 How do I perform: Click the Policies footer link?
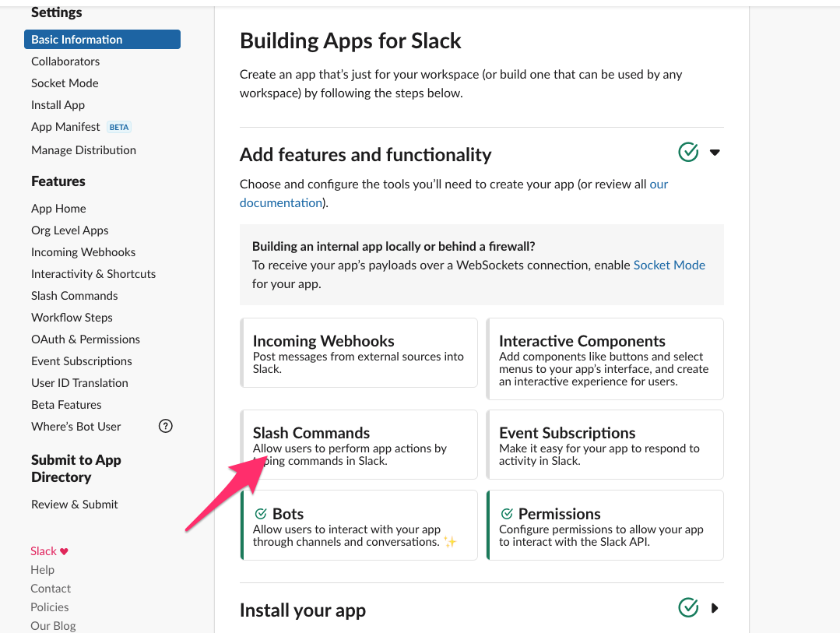pyautogui.click(x=49, y=607)
